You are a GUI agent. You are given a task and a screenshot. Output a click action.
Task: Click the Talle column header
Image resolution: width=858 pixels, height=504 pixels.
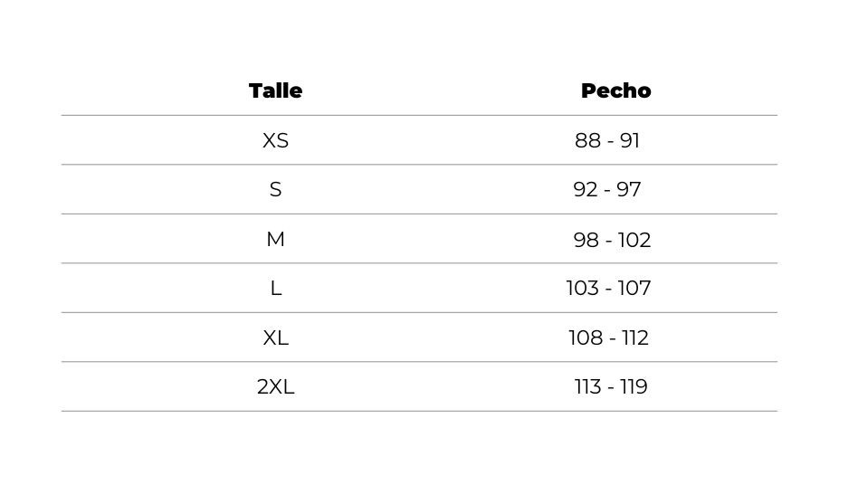pyautogui.click(x=275, y=90)
